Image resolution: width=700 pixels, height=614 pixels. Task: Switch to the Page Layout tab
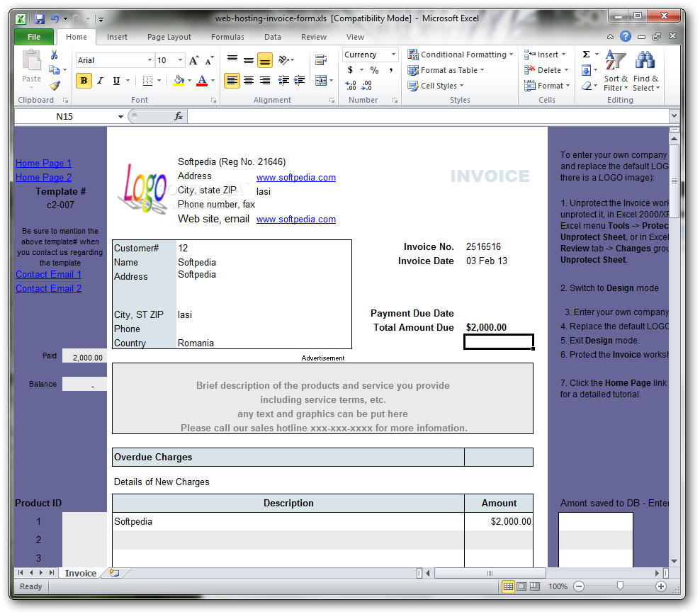[169, 37]
